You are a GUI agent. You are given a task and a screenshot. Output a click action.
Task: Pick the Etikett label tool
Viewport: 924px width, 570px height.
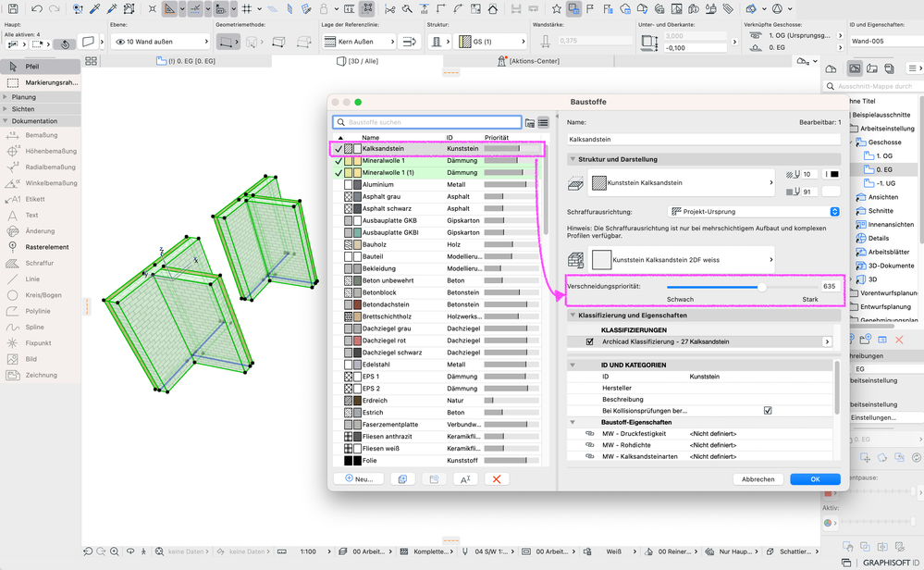coord(35,199)
